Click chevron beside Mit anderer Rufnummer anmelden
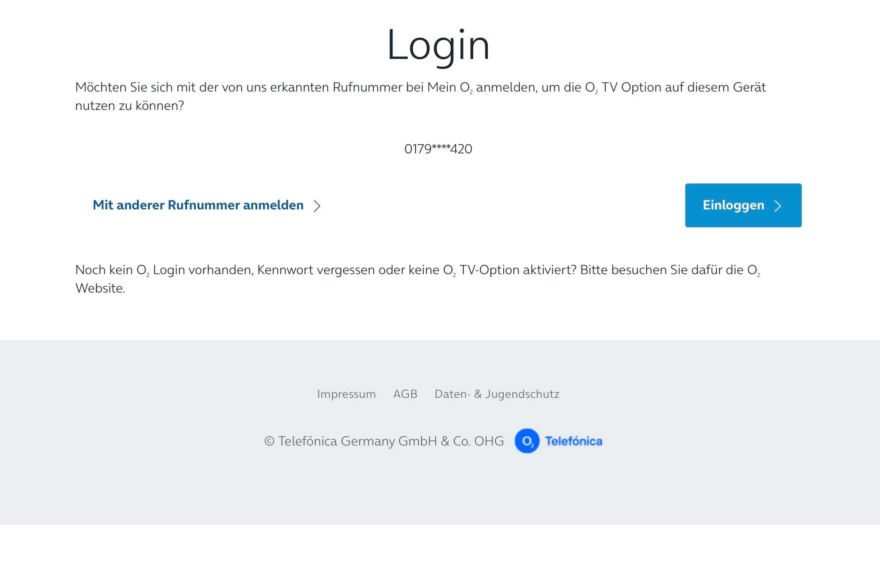 coord(317,206)
